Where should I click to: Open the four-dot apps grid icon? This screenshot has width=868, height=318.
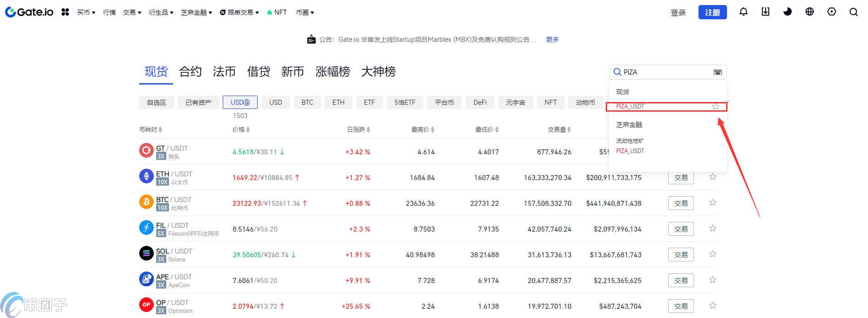[65, 12]
